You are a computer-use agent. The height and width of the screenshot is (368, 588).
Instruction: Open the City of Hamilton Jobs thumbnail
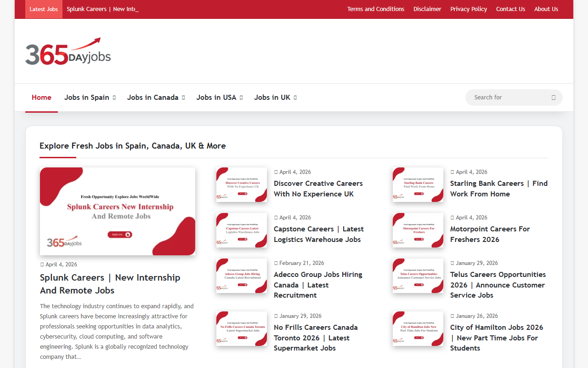418,328
